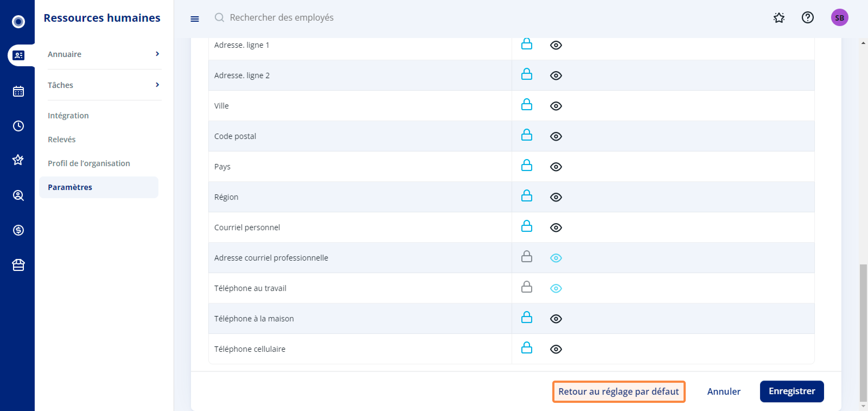Toggle lock for Code postal
The image size is (868, 411).
pyautogui.click(x=526, y=135)
